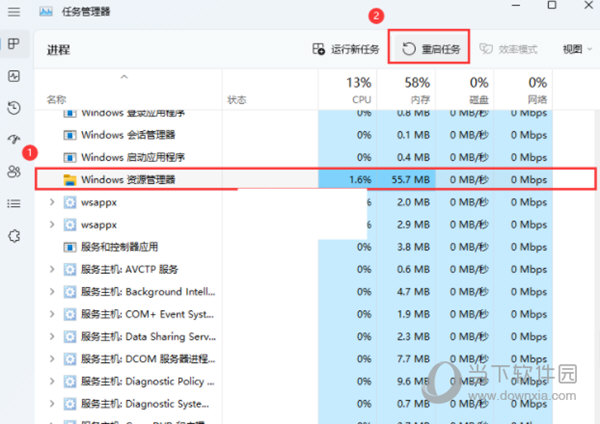This screenshot has width=600, height=424.
Task: Open the Details sidebar page
Action: [14, 203]
